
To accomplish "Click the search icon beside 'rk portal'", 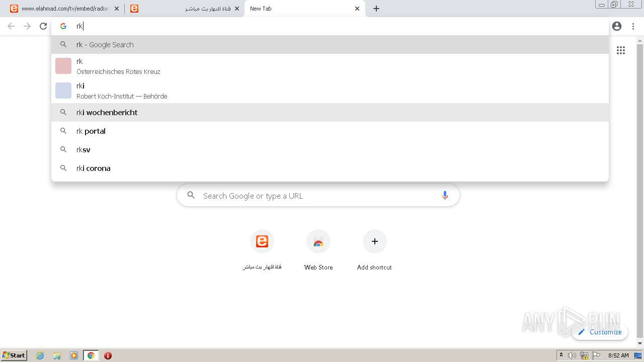I will (63, 131).
